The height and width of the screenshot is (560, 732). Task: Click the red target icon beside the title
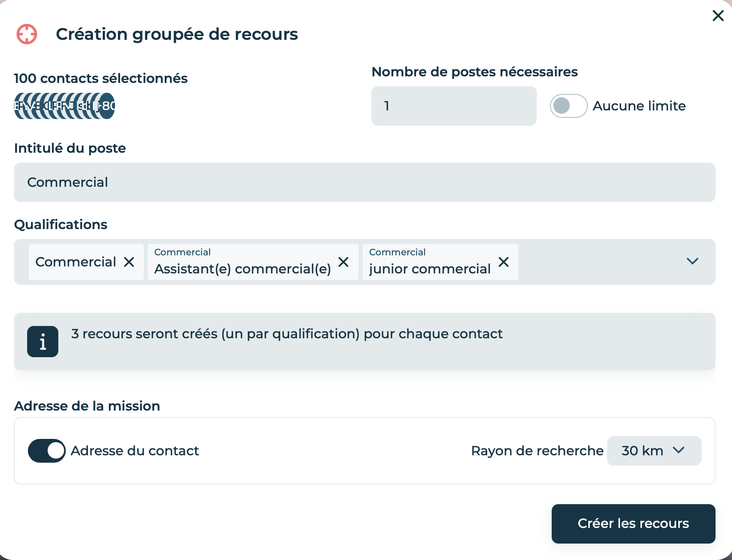(27, 34)
